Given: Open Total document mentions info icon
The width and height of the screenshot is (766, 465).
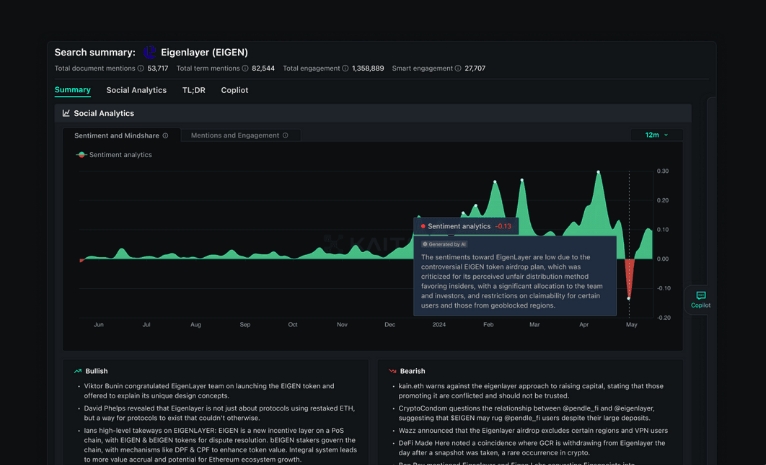Looking at the screenshot, I should click(141, 68).
